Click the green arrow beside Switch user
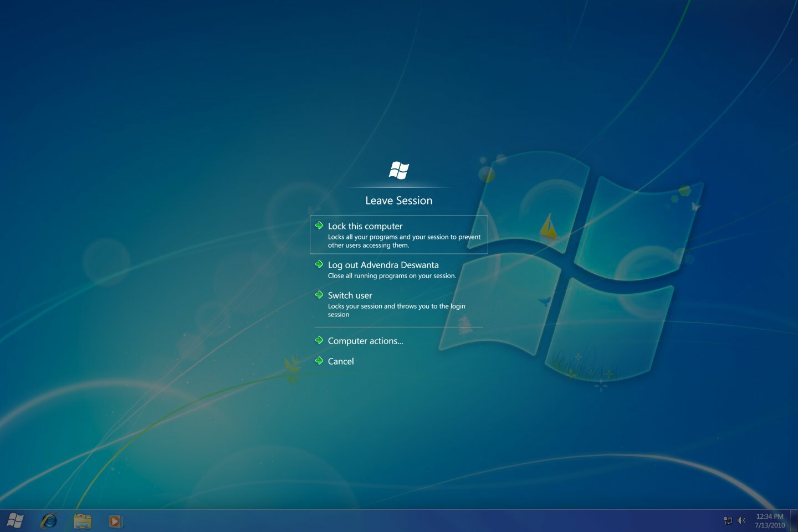 point(319,295)
